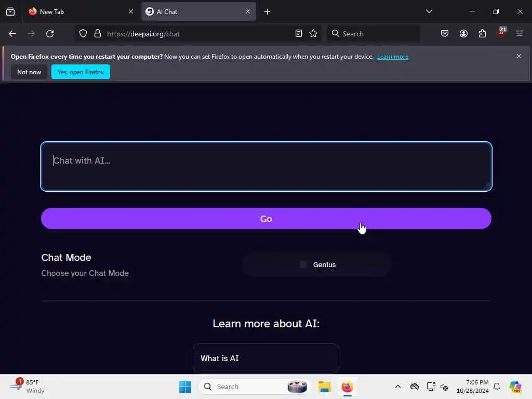Click the Not now button
This screenshot has width=532, height=399.
point(29,72)
